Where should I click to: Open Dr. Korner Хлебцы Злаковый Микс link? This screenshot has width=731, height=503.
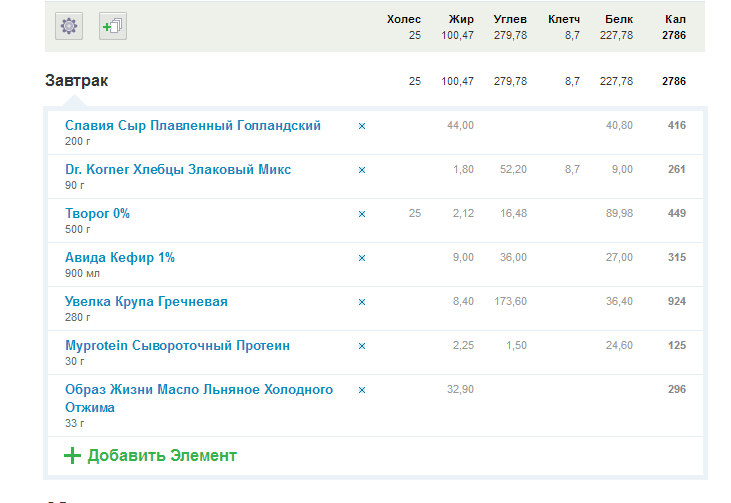(178, 169)
